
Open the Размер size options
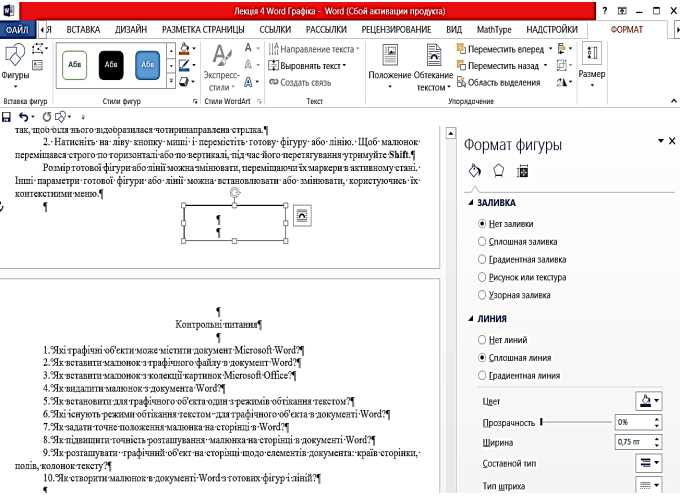[591, 66]
